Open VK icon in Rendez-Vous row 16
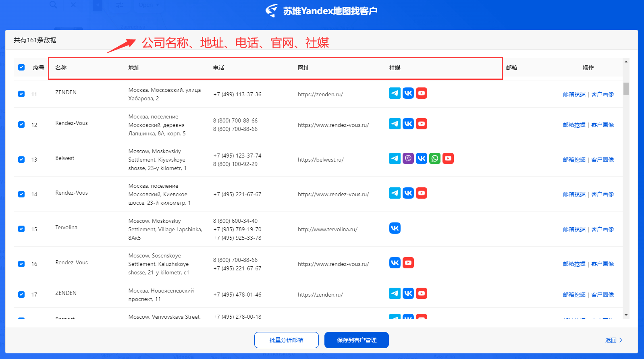 (395, 263)
